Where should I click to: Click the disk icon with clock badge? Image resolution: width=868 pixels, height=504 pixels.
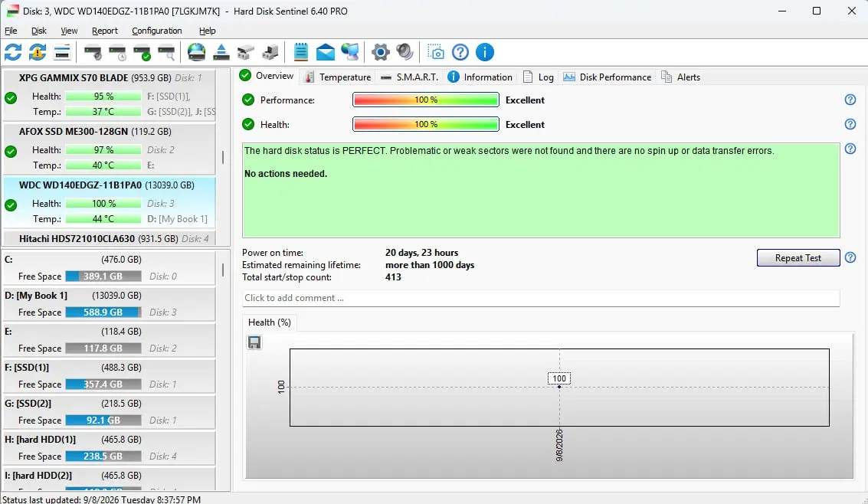pos(117,53)
